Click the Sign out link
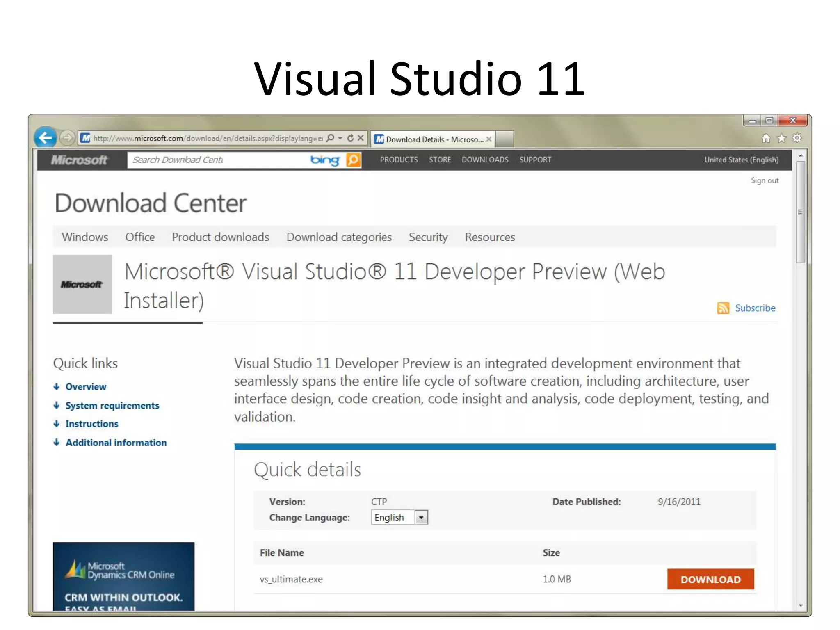The height and width of the screenshot is (630, 840). tap(765, 180)
